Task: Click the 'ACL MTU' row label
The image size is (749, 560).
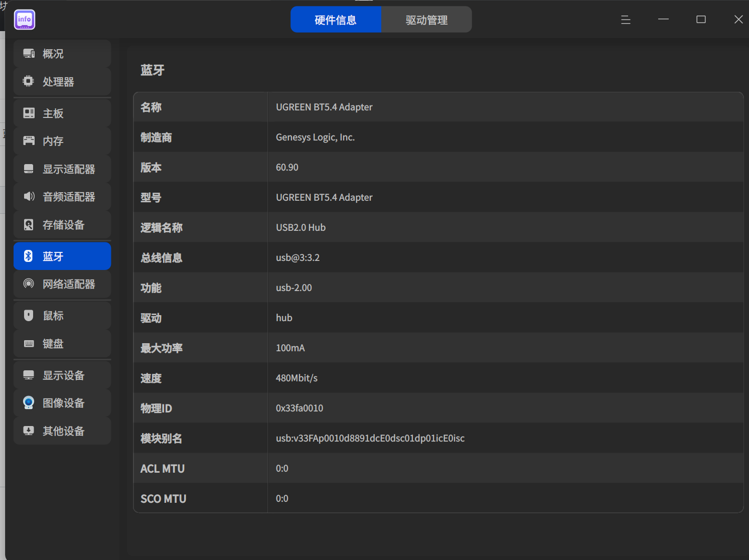Action: coord(163,468)
